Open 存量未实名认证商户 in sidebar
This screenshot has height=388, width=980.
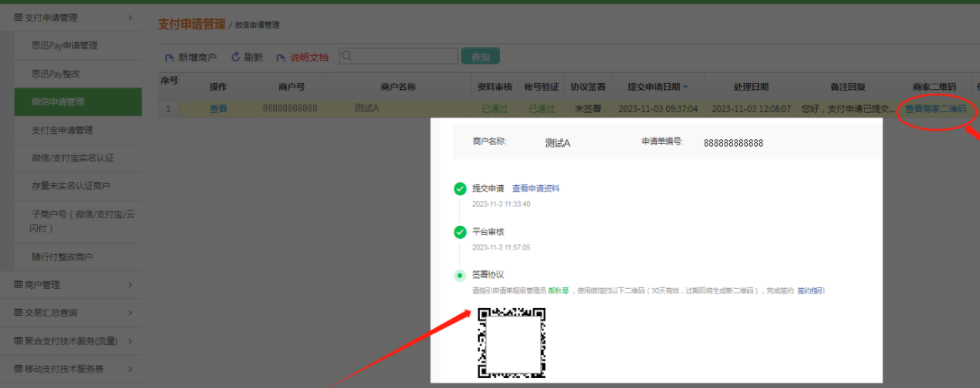(x=71, y=186)
